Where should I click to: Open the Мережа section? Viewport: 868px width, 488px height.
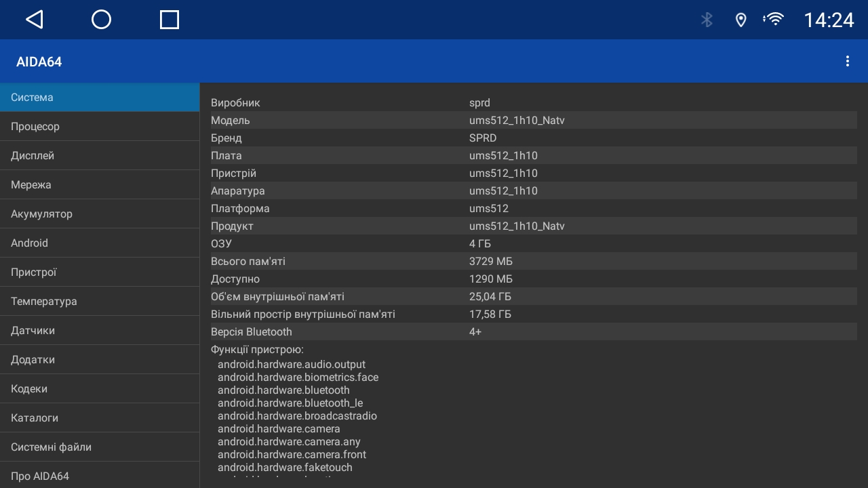[x=100, y=185]
